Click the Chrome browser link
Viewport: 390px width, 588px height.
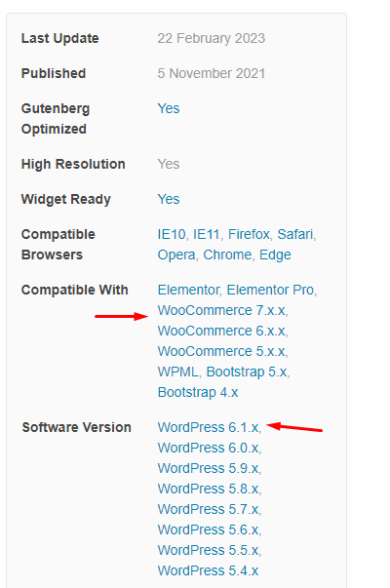227,255
